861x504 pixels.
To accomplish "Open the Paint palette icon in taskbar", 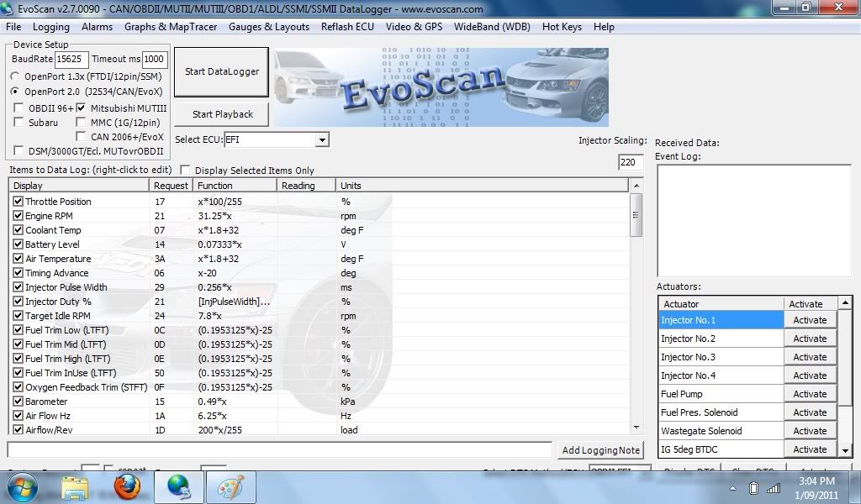I will pos(230,487).
